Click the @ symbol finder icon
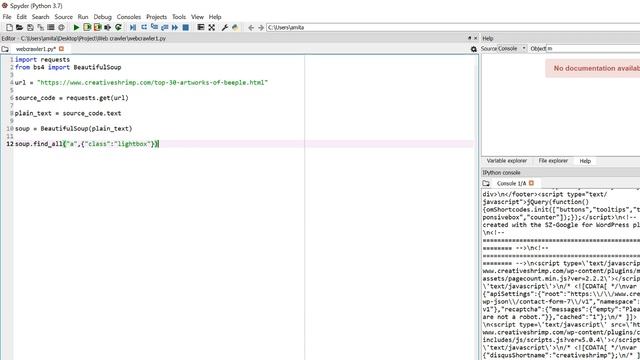Viewport: 640px width, 360px height. pyautogui.click(x=61, y=27)
